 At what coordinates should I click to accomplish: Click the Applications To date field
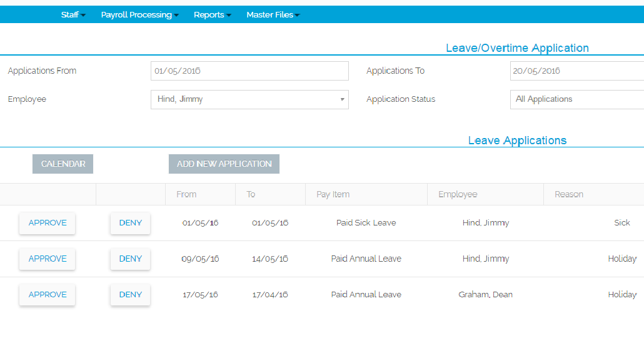coord(576,71)
